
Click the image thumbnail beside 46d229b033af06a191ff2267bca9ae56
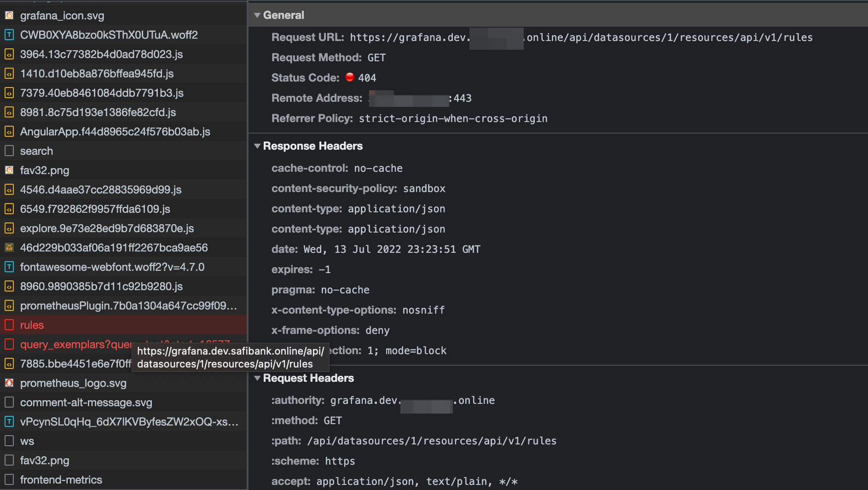click(9, 247)
